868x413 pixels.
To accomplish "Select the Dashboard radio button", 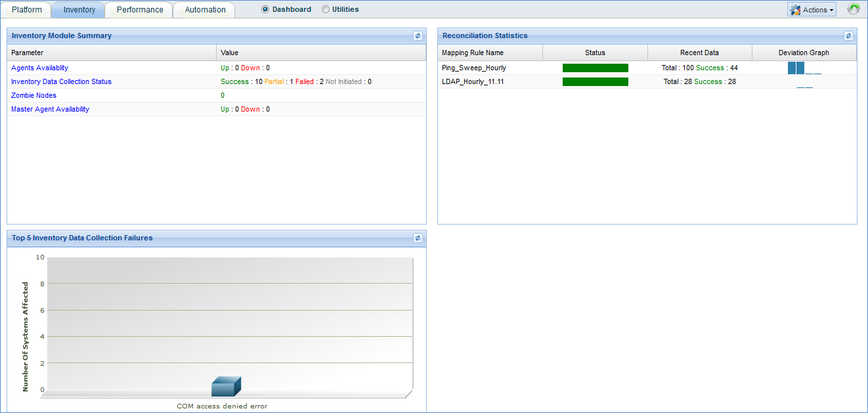I will tap(265, 10).
